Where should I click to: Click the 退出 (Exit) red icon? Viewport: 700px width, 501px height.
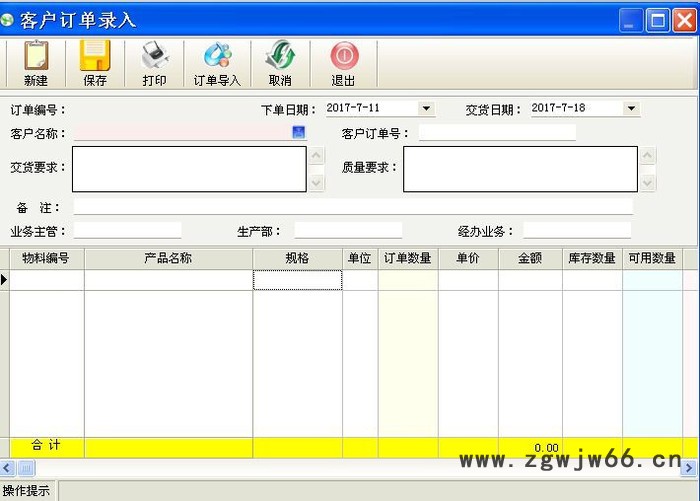tap(344, 55)
